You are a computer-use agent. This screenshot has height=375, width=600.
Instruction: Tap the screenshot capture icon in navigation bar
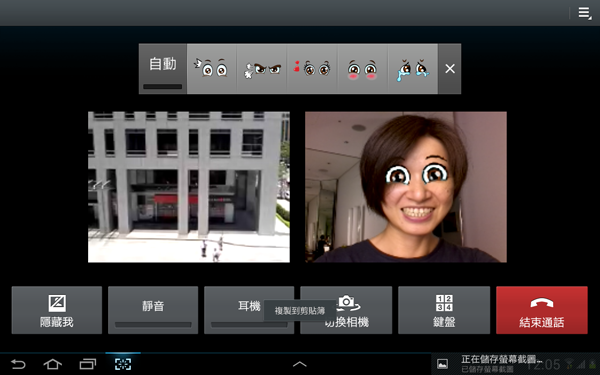(x=123, y=364)
